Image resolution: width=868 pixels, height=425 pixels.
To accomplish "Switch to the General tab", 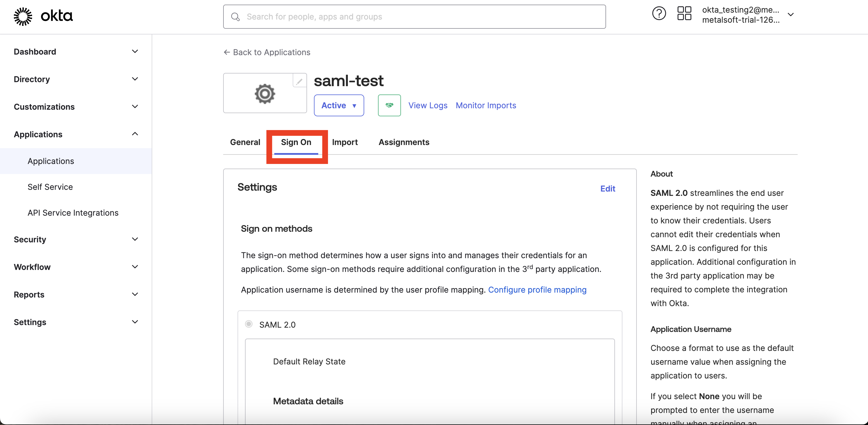I will (245, 142).
